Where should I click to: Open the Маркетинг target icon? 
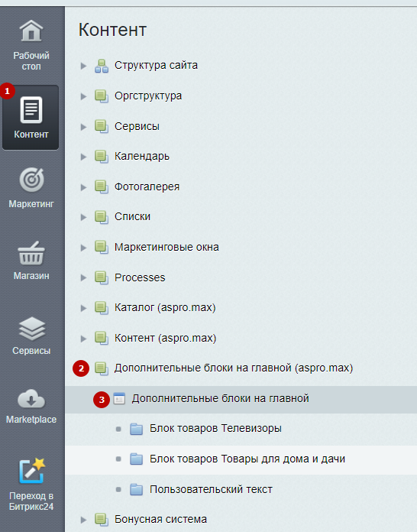point(31,180)
